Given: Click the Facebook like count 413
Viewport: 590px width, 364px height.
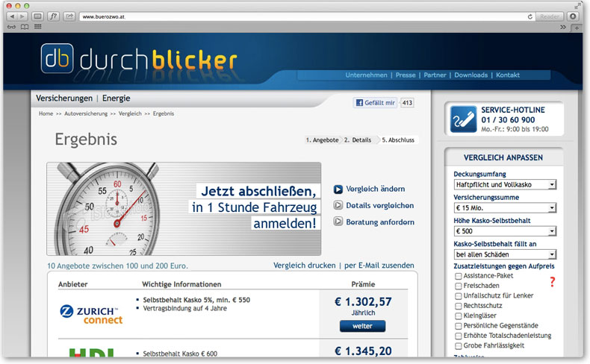Looking at the screenshot, I should [x=407, y=102].
